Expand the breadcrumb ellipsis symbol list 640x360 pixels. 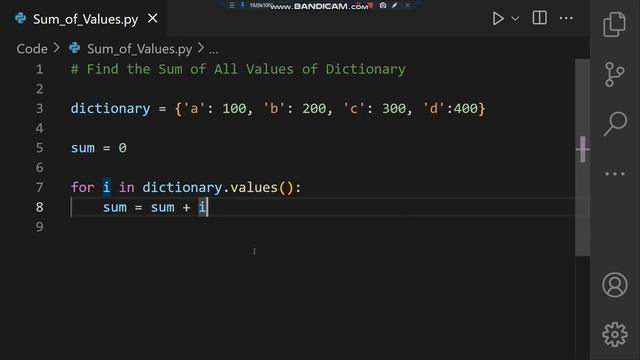click(x=213, y=51)
